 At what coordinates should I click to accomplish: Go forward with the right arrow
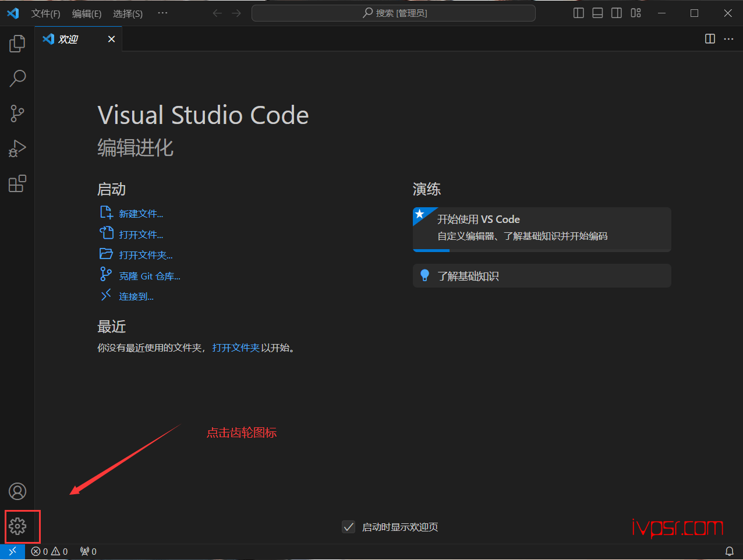236,13
